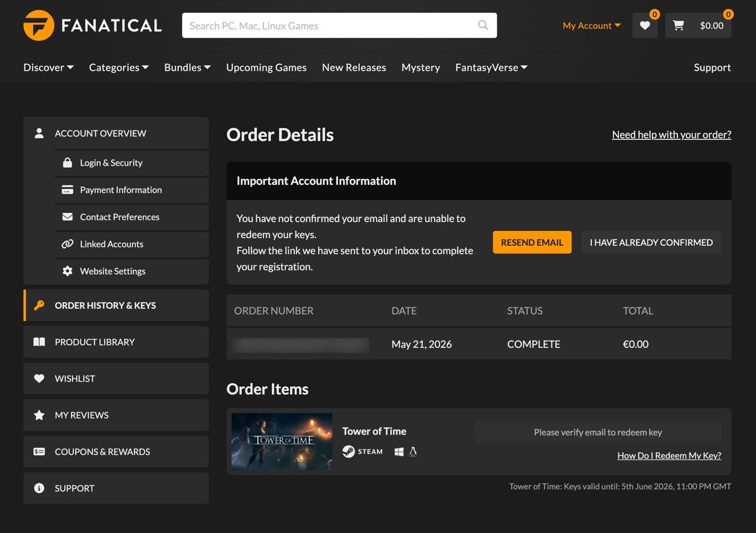The height and width of the screenshot is (533, 756).
Task: Click the My Reviews star icon
Action: point(39,415)
